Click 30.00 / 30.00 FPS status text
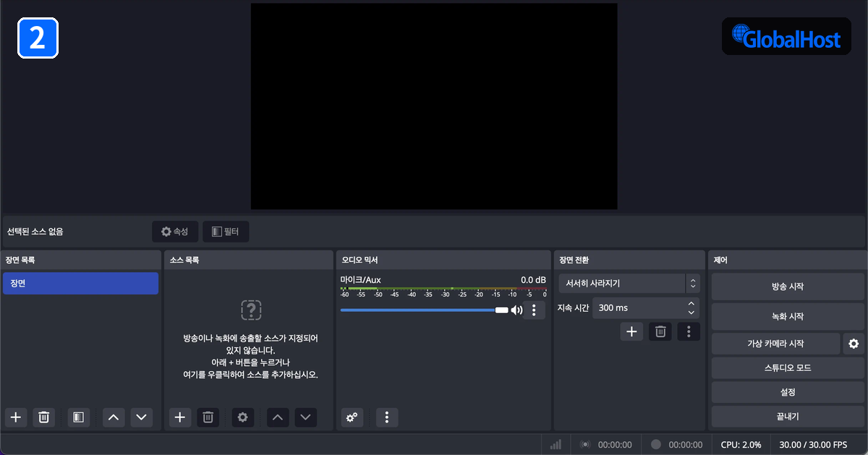Viewport: 868px width, 455px height. [x=813, y=444]
